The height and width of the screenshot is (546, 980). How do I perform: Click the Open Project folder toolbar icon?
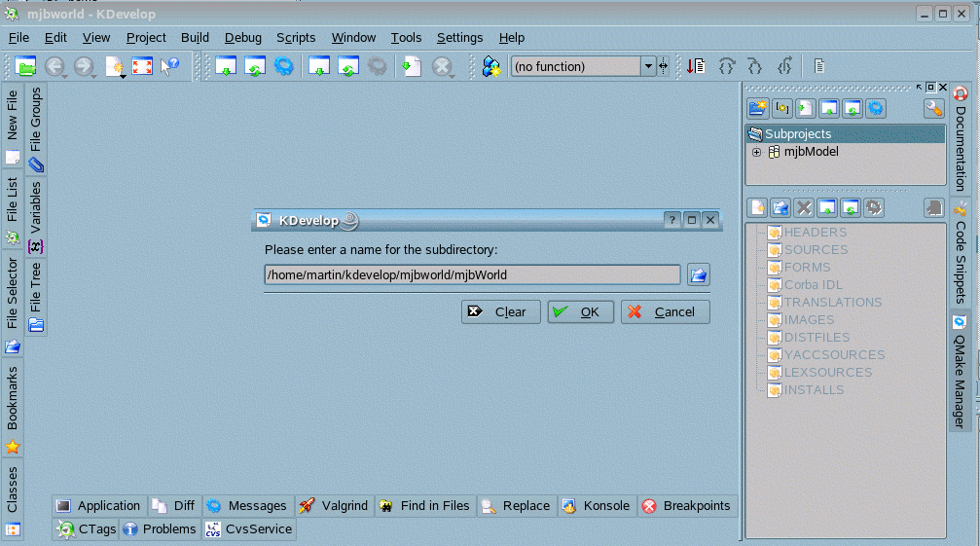click(26, 66)
